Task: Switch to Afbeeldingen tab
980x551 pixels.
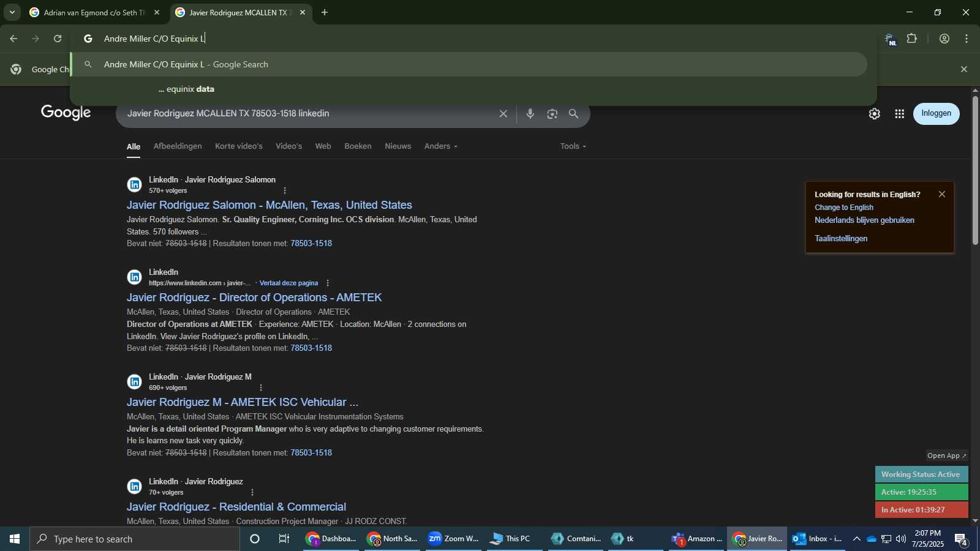Action: [x=178, y=146]
